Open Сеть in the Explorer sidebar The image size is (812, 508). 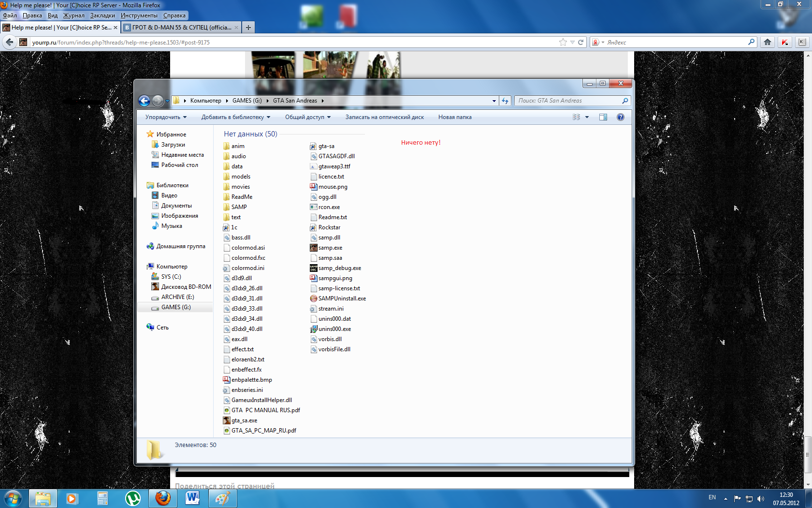[x=158, y=328]
